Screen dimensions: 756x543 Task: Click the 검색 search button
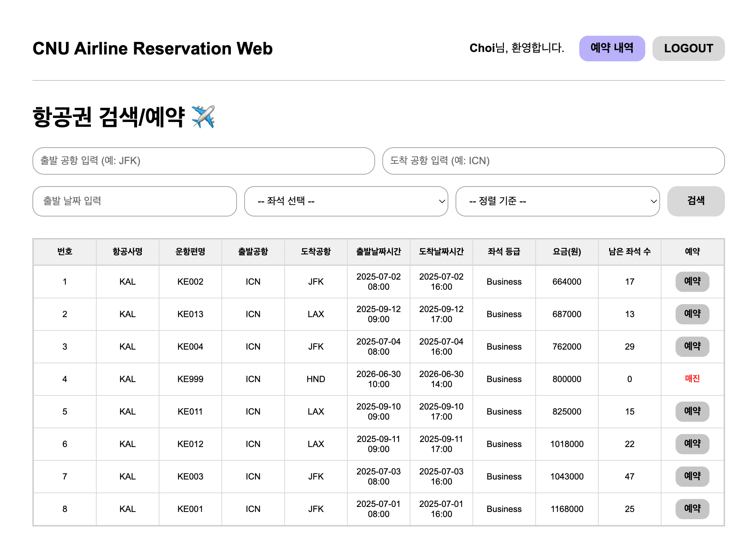(x=696, y=201)
